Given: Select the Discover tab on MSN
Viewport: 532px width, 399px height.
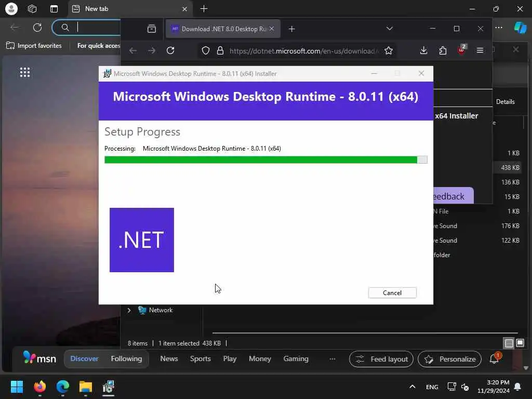Looking at the screenshot, I should pyautogui.click(x=84, y=358).
